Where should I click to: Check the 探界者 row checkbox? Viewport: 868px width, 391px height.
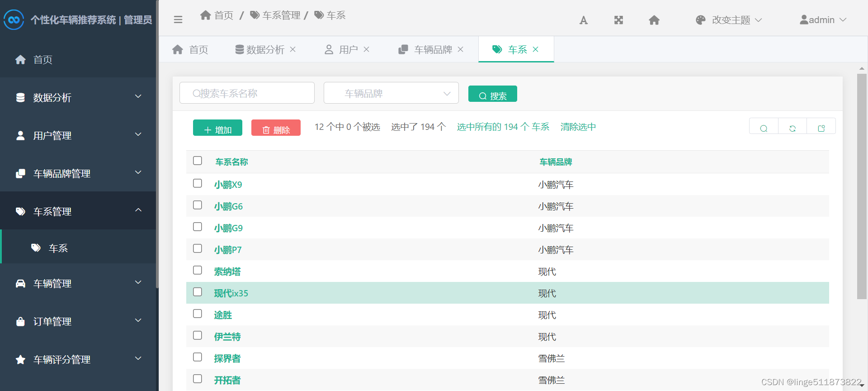[198, 357]
